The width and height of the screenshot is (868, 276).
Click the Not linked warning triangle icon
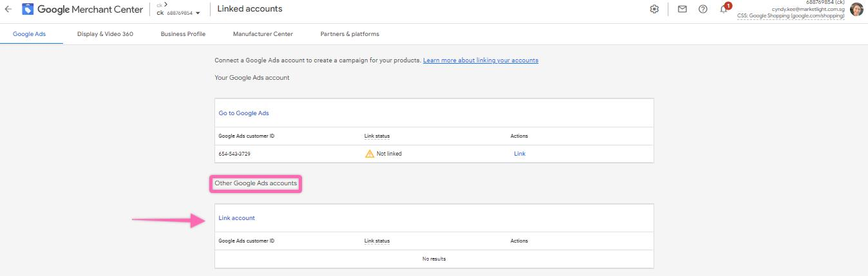click(369, 154)
